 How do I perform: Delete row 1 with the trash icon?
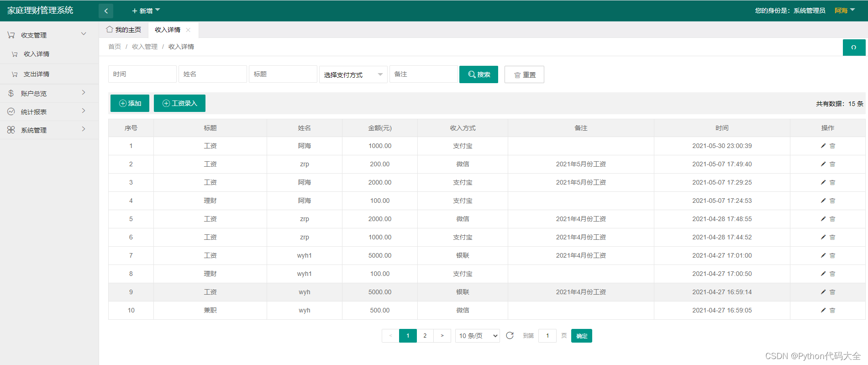(x=832, y=146)
